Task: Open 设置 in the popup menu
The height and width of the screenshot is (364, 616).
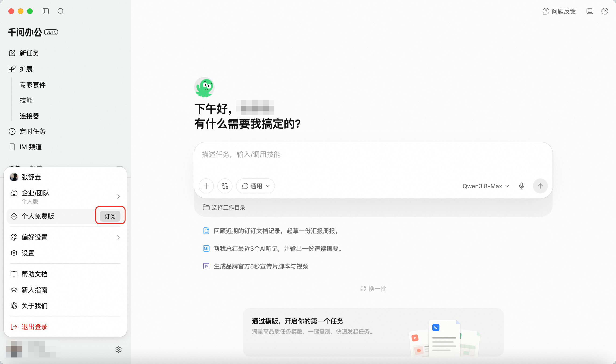Action: point(65,253)
